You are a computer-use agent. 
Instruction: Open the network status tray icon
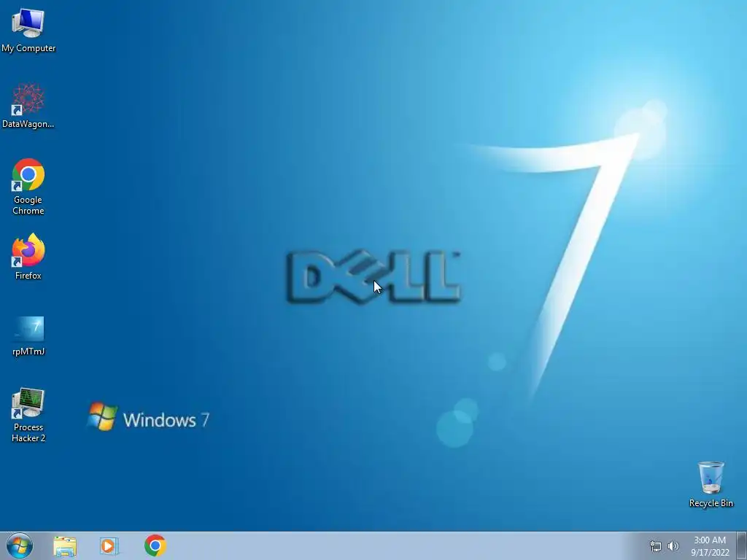[656, 546]
